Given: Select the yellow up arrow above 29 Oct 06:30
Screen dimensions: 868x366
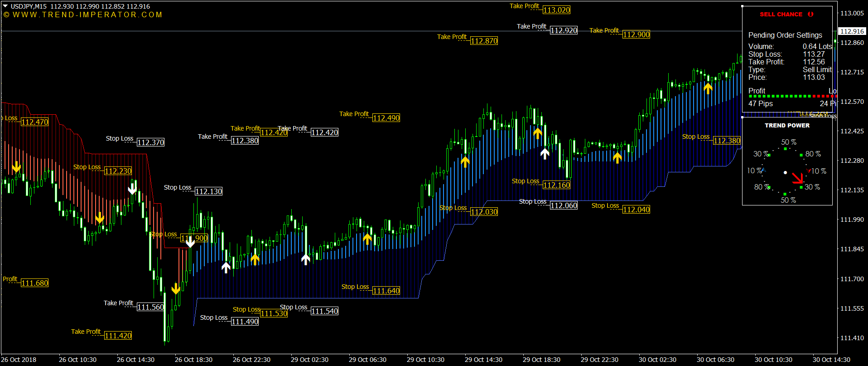Looking at the screenshot, I should (367, 239).
